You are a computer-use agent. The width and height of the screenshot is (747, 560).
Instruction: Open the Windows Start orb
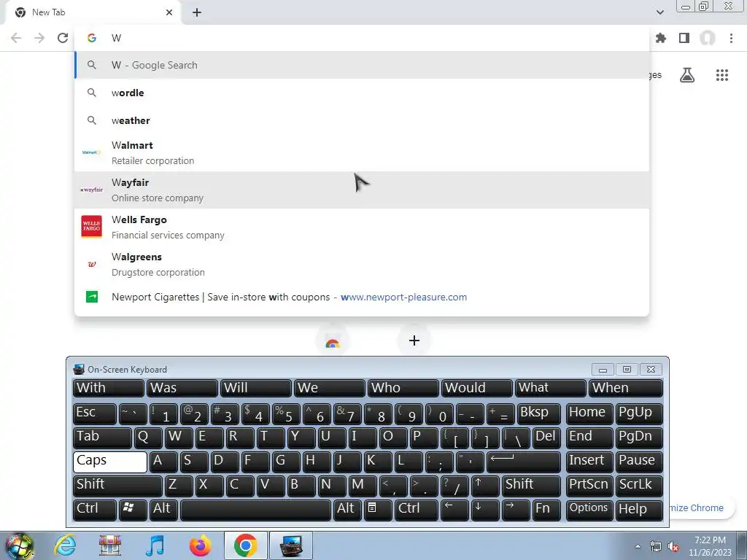point(20,545)
